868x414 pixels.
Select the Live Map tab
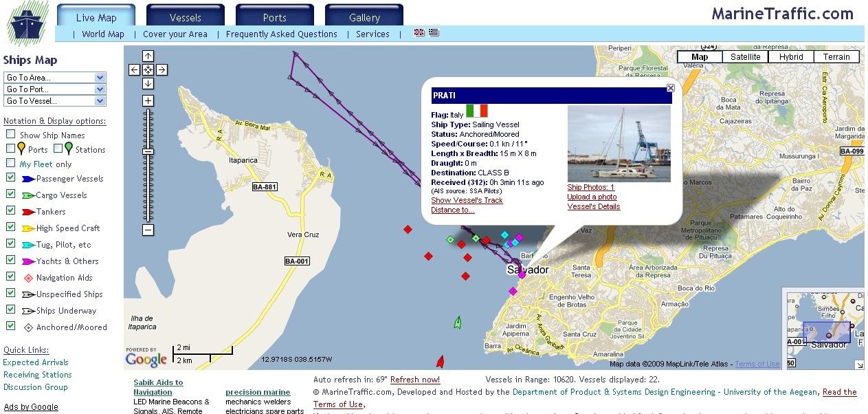pos(96,16)
